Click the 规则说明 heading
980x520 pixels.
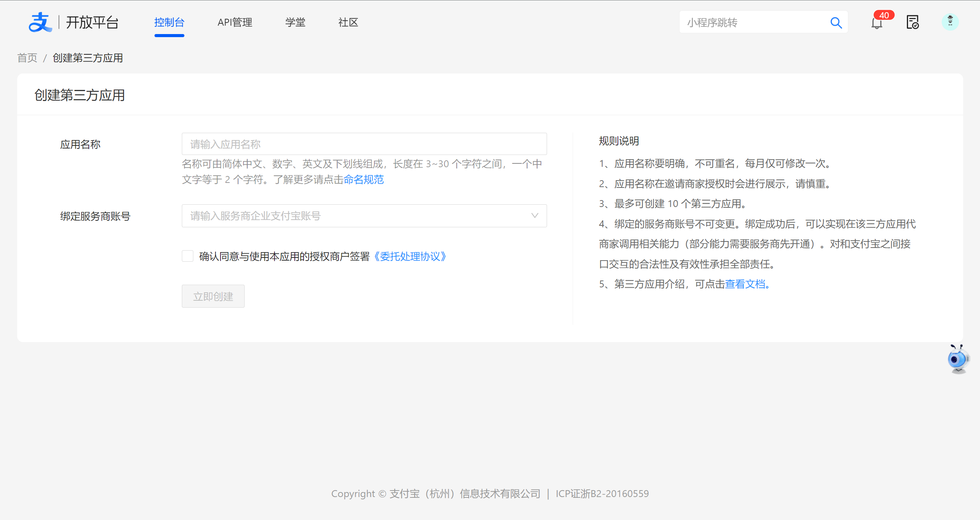619,141
